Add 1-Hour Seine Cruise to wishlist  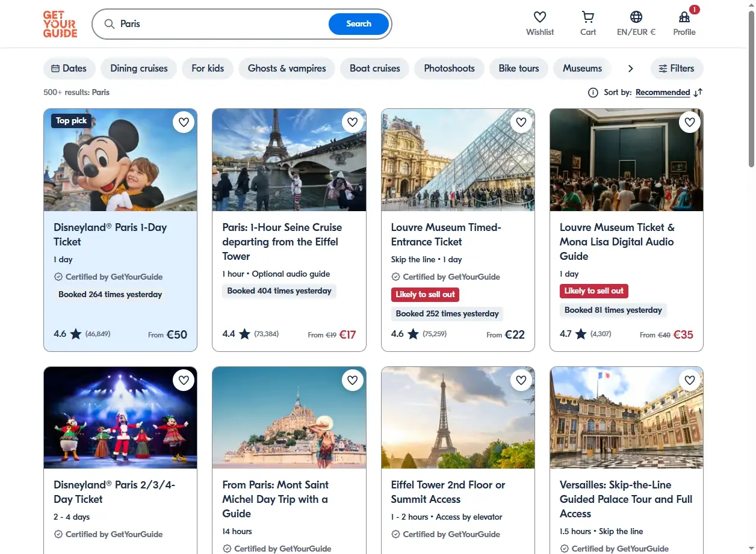coord(353,122)
